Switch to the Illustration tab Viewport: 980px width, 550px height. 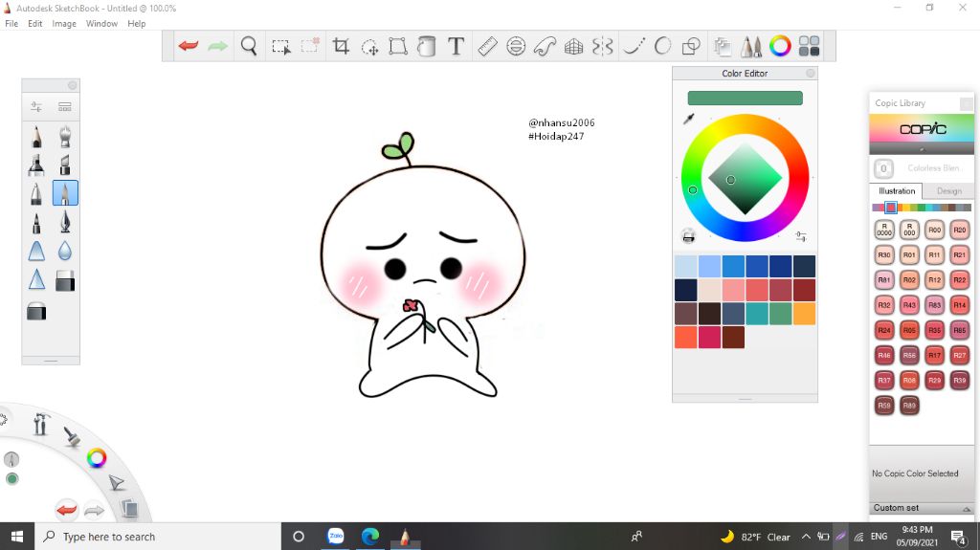[x=896, y=191]
